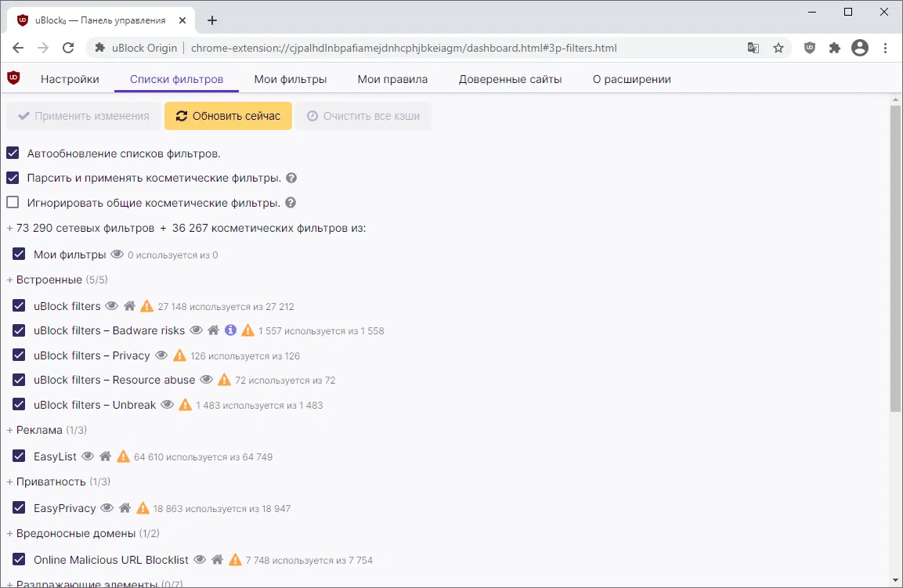The height and width of the screenshot is (588, 903).
Task: Uncheck uBlock filters – Badware risks
Action: pos(19,330)
